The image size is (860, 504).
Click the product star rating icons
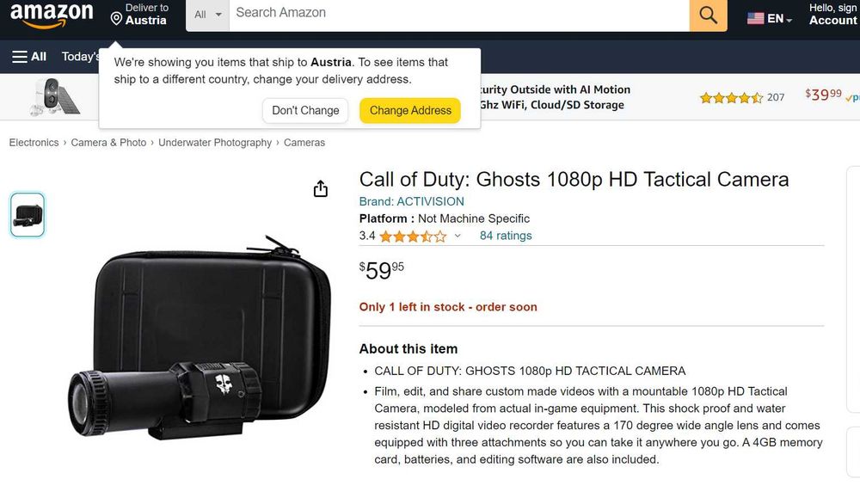pyautogui.click(x=413, y=237)
